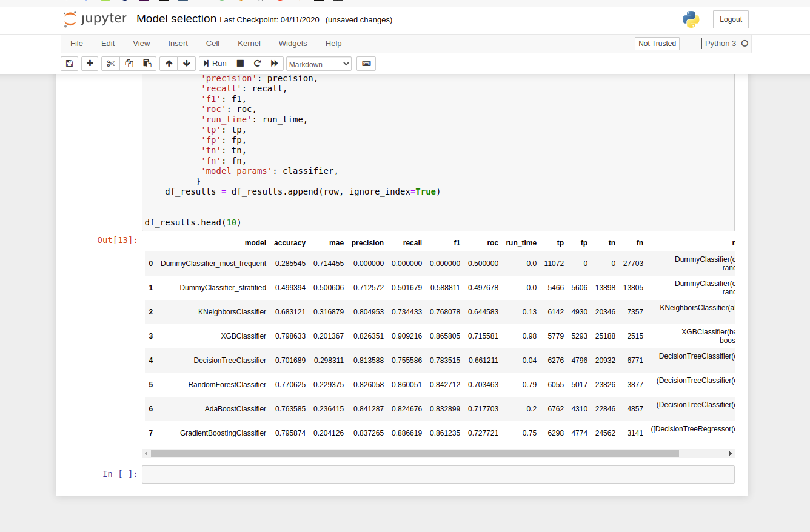Paste cells below using the clipboard icon
This screenshot has height=532, width=810.
(147, 64)
